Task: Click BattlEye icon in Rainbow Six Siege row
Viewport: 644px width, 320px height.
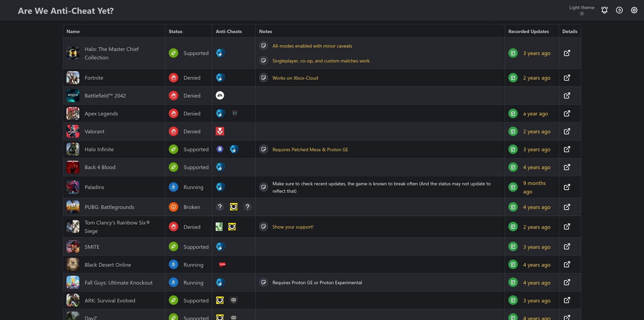Action: point(232,227)
